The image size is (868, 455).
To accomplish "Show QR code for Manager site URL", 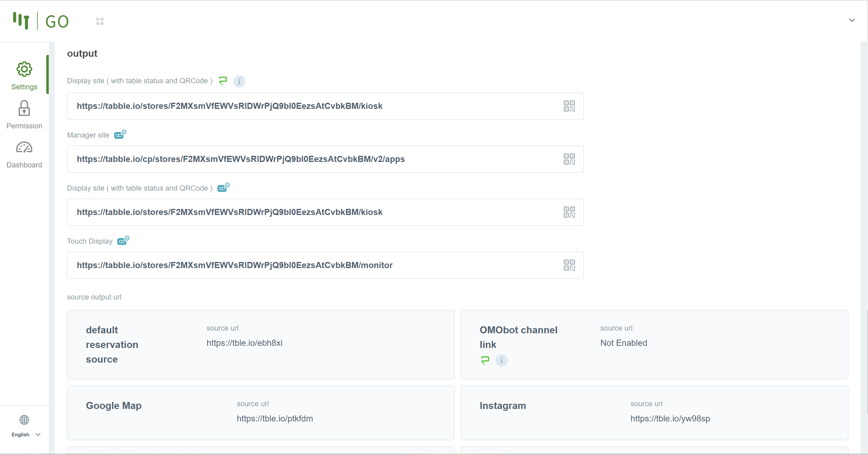I will click(x=569, y=159).
